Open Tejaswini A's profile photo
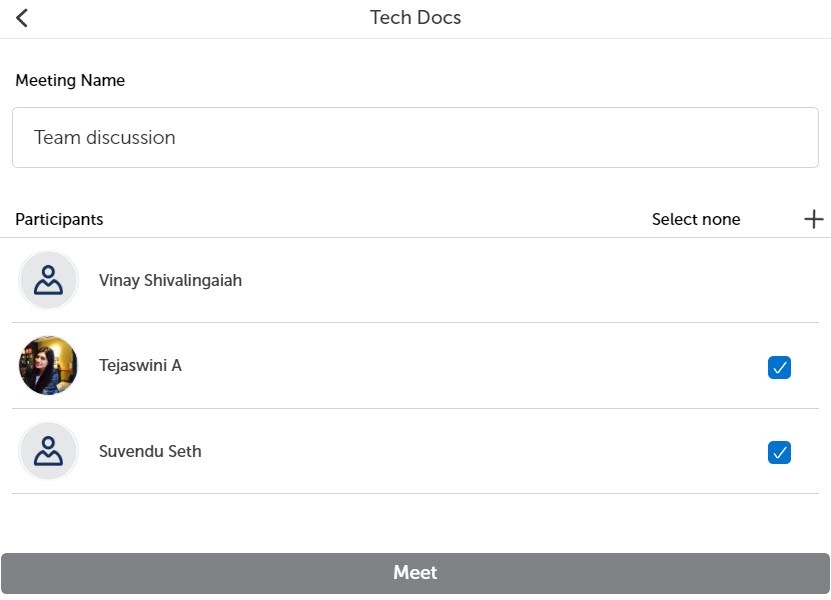Viewport: 831px width, 600px height. point(48,365)
